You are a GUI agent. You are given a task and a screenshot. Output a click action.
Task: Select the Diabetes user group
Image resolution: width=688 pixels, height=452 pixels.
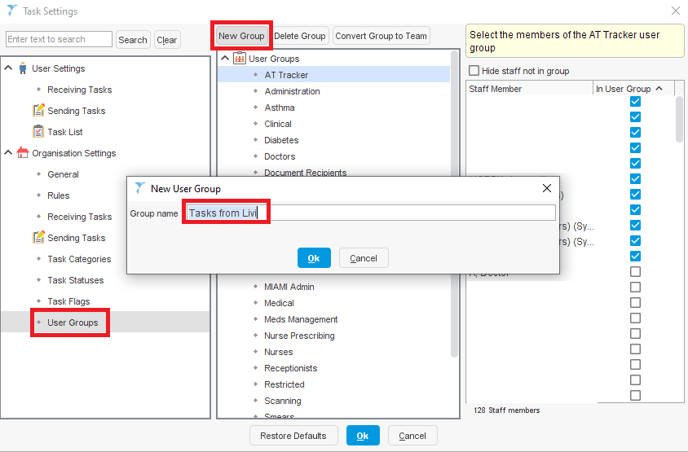point(281,140)
